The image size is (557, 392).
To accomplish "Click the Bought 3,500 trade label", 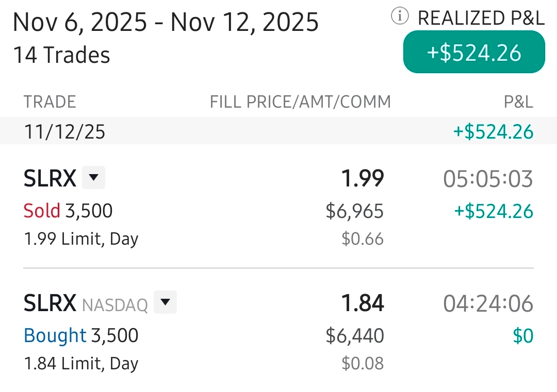I will [x=81, y=335].
